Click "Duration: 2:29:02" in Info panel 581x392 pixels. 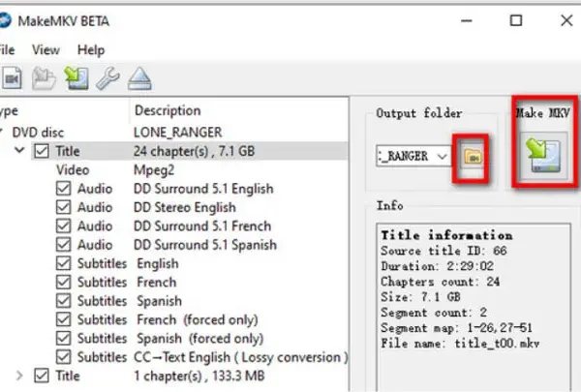438,266
